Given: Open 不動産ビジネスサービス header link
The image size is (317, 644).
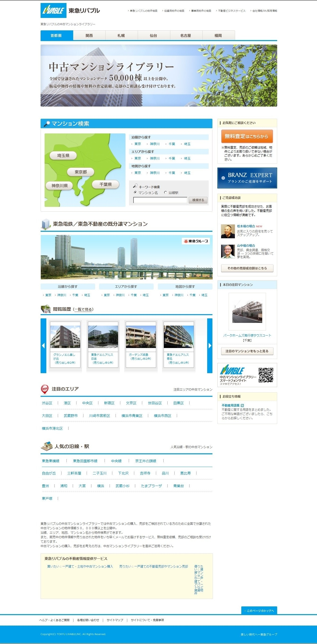Looking at the screenshot, I should [232, 11].
